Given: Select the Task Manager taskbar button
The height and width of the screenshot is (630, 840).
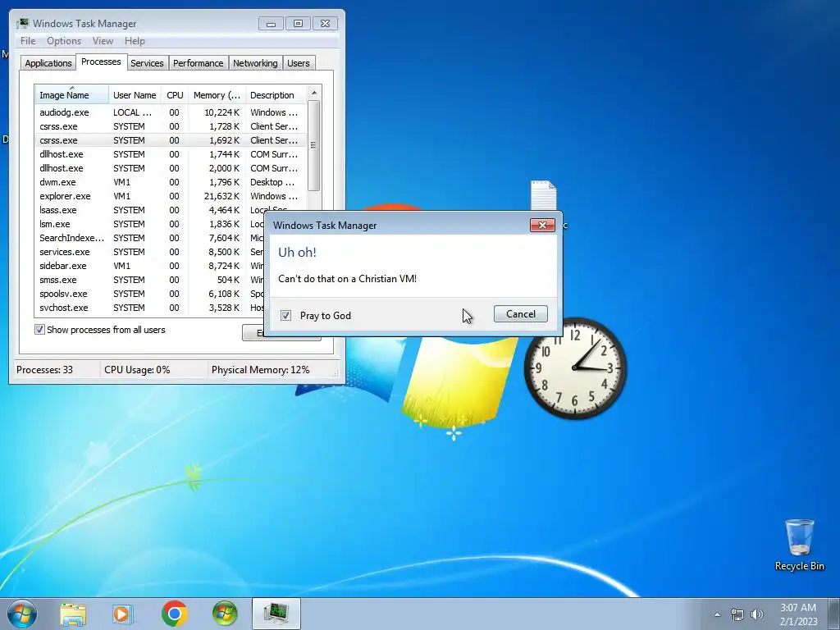Looking at the screenshot, I should click(276, 614).
